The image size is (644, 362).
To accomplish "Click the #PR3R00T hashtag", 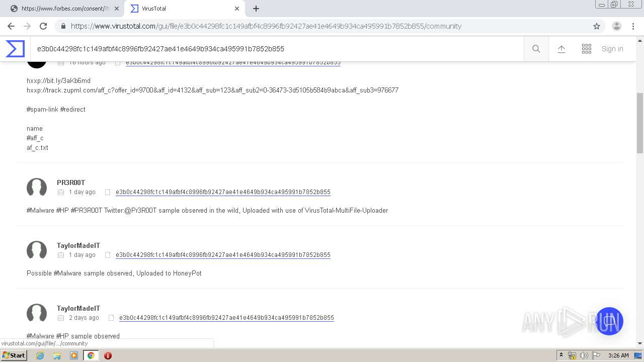I will tap(87, 210).
